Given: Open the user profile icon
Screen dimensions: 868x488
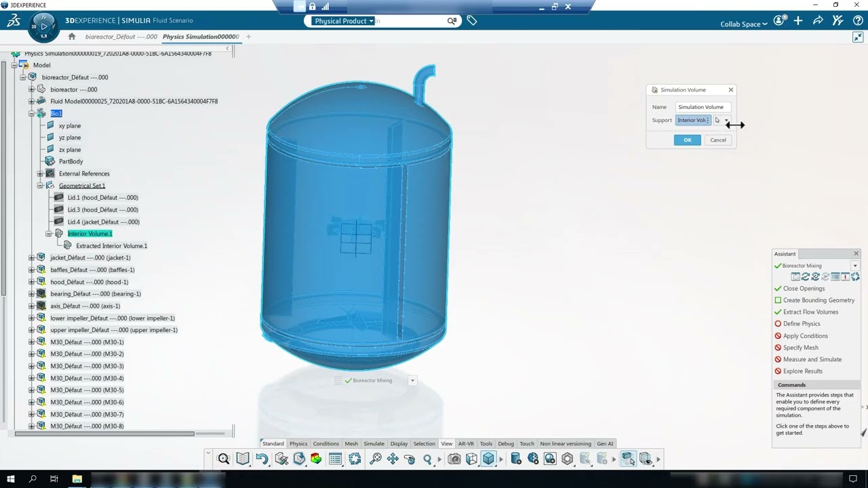Looking at the screenshot, I should (779, 21).
